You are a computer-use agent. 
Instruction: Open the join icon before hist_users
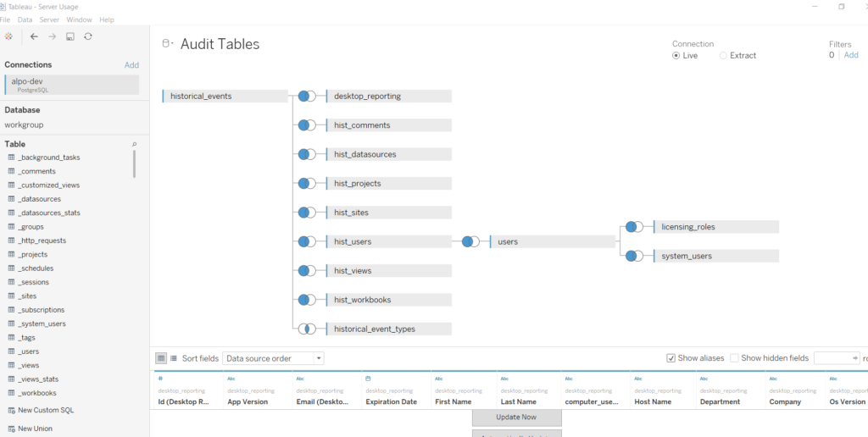[306, 242]
